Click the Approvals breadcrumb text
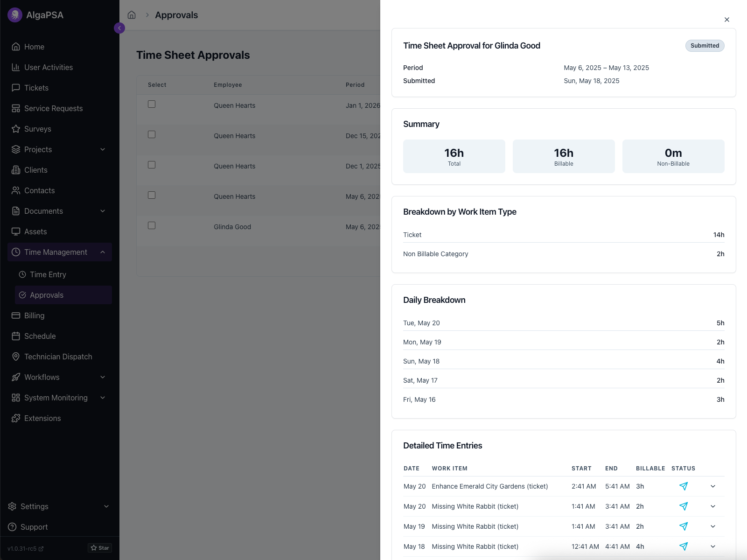 (176, 15)
